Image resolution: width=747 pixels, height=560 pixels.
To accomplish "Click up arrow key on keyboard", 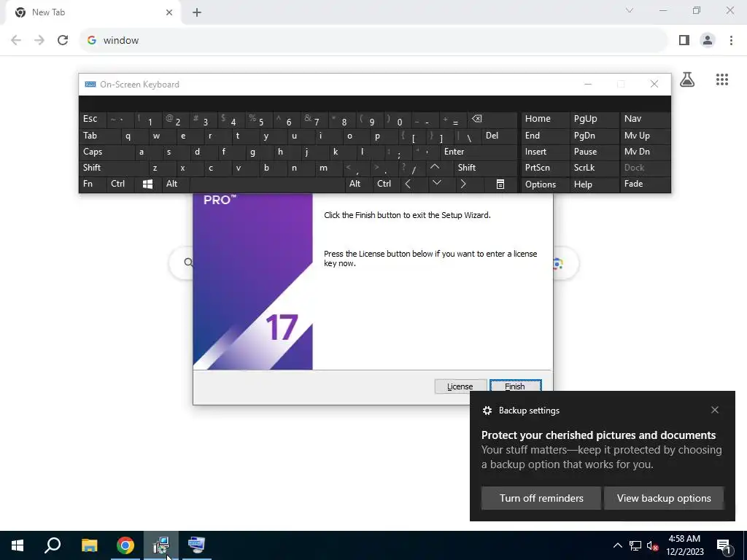I will click(x=435, y=167).
